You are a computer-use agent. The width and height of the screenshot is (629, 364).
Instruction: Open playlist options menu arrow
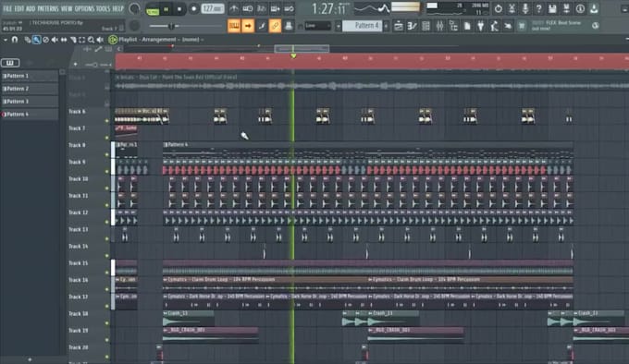click(6, 40)
